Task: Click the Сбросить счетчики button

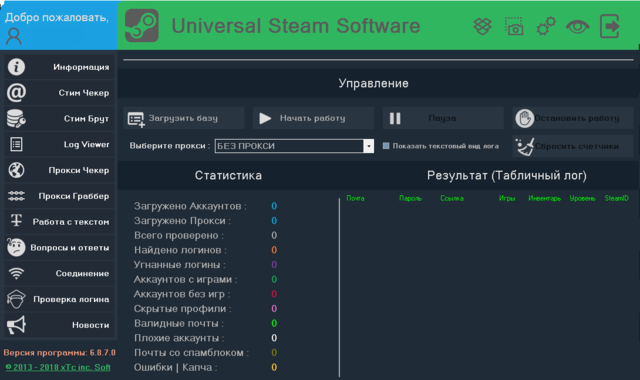Action: pos(573,146)
